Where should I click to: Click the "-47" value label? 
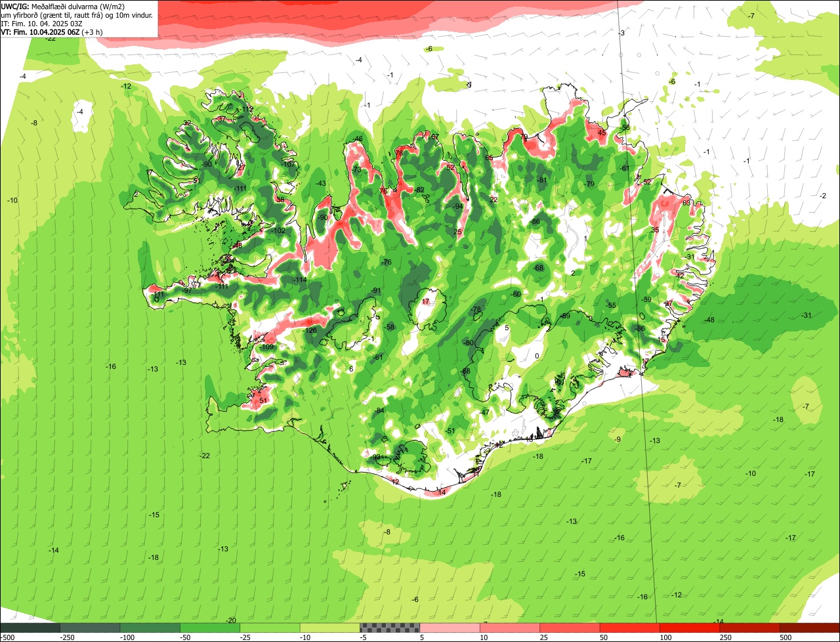(x=484, y=412)
